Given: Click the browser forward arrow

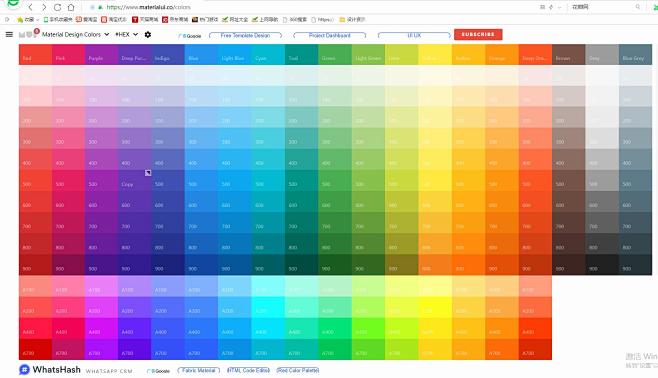Looking at the screenshot, I should coord(44,7).
